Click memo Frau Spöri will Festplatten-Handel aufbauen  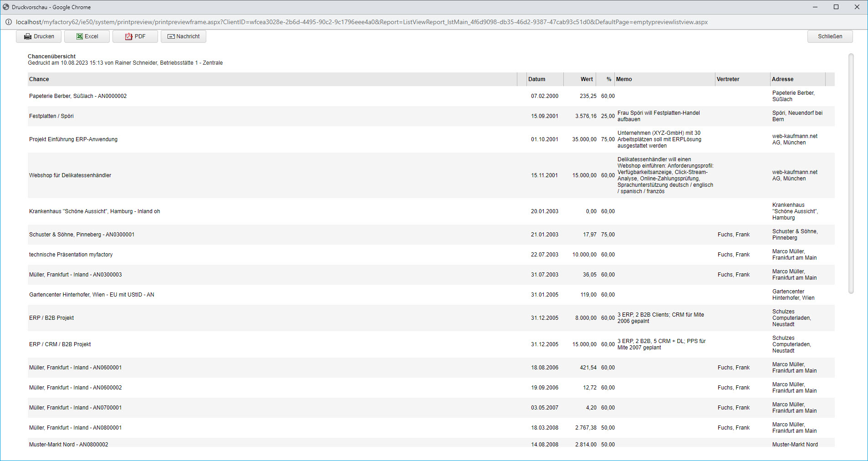click(659, 116)
